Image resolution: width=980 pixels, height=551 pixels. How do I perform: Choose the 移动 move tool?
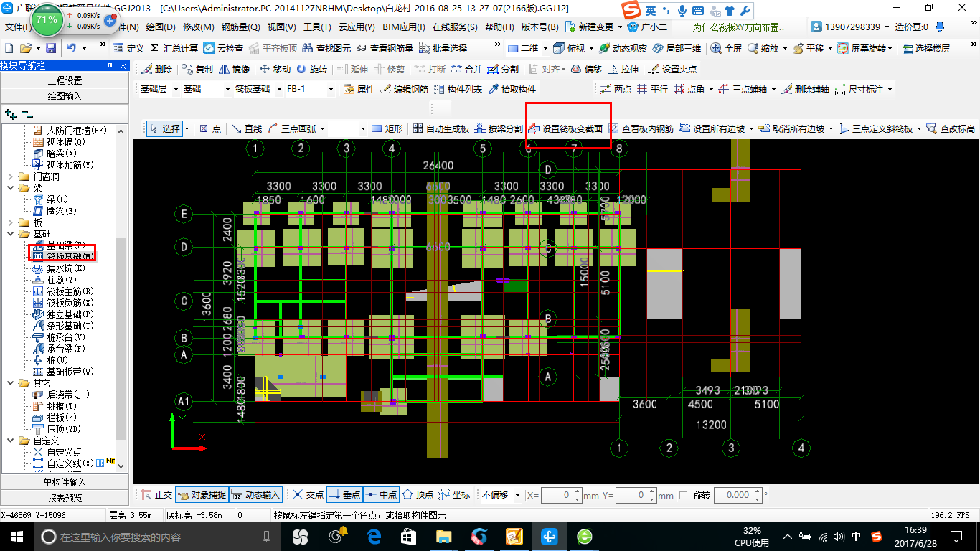point(275,69)
